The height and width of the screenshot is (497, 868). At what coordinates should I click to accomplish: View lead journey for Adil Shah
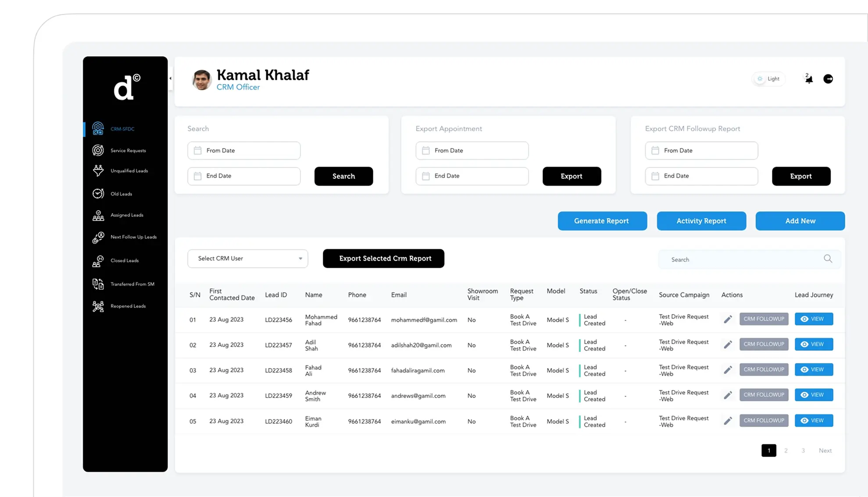pyautogui.click(x=813, y=344)
